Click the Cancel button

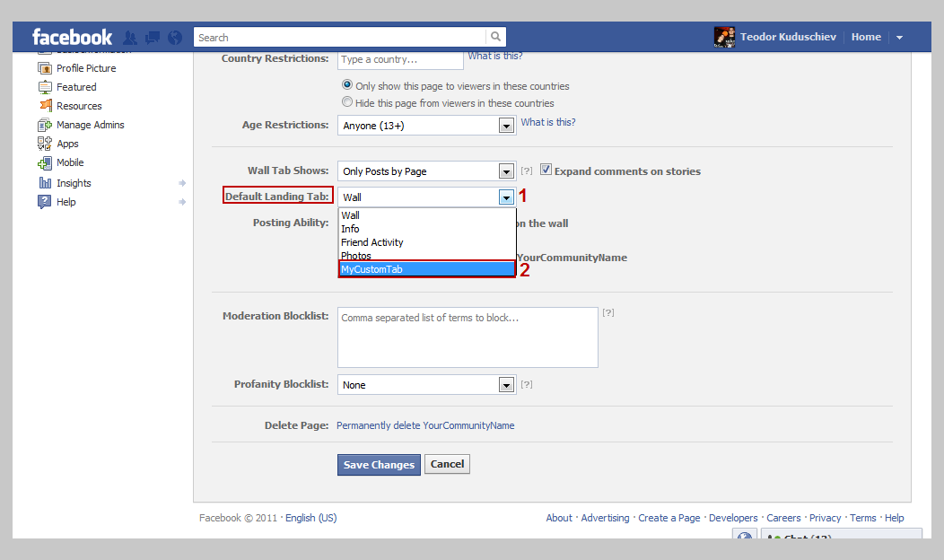[x=447, y=464]
